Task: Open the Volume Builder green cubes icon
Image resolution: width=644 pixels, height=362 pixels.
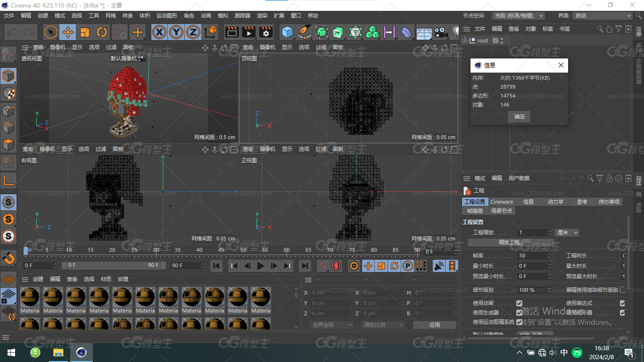Action: pyautogui.click(x=372, y=32)
